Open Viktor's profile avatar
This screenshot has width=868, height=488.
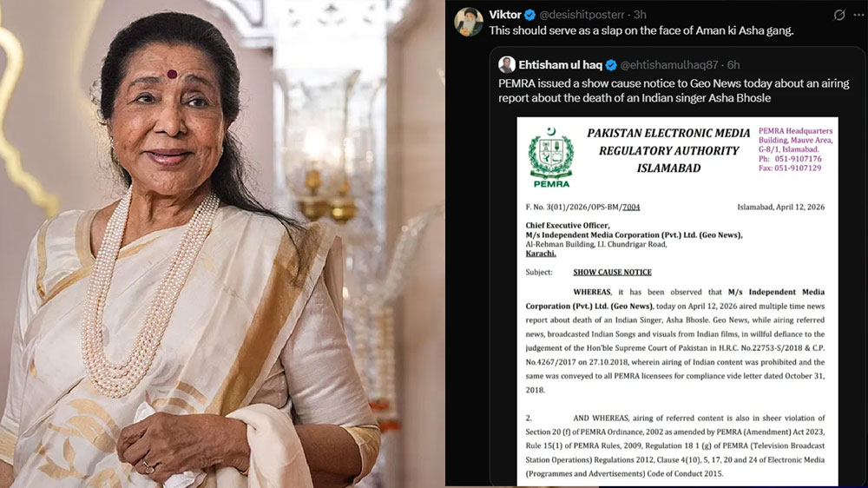pyautogui.click(x=469, y=22)
